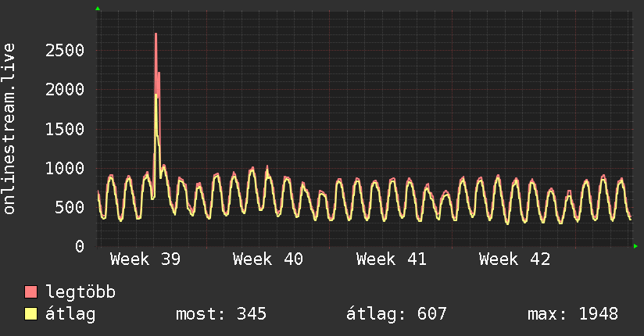Click the onlinestream.live vertical axis title

coord(9,129)
